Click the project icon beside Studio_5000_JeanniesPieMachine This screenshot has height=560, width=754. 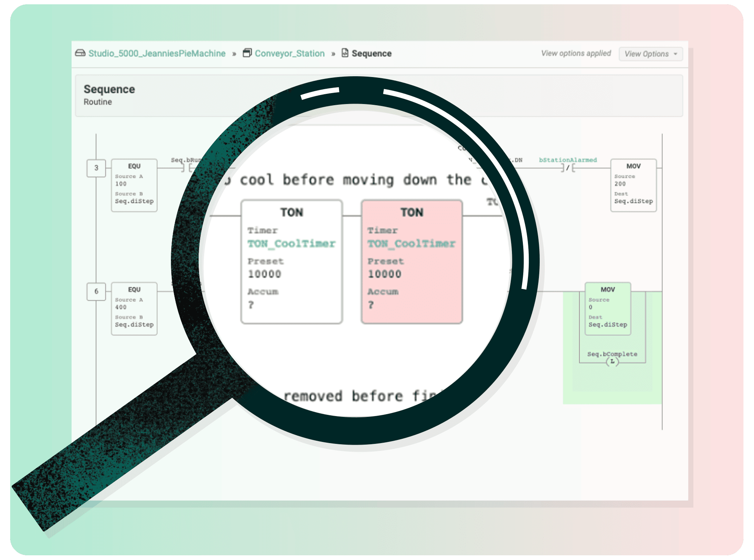click(80, 54)
